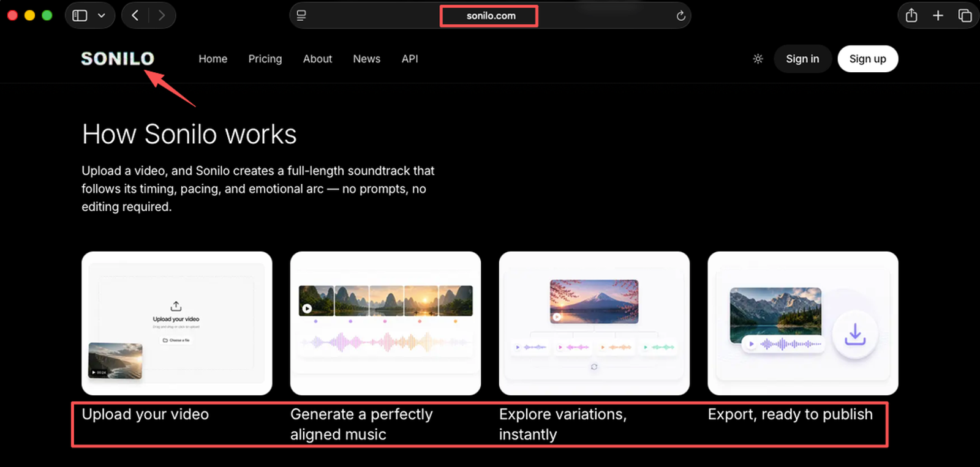Click play icon on mountain filmstrip
The width and height of the screenshot is (980, 467).
pos(307,308)
